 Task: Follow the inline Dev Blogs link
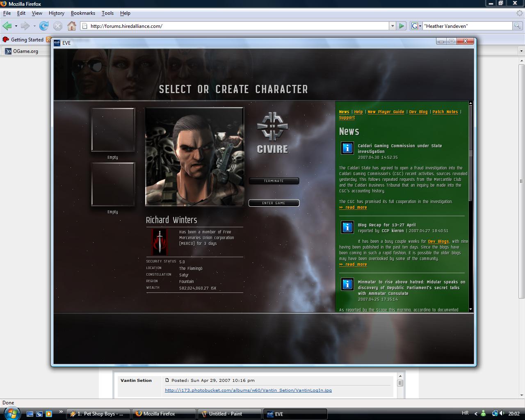point(438,242)
